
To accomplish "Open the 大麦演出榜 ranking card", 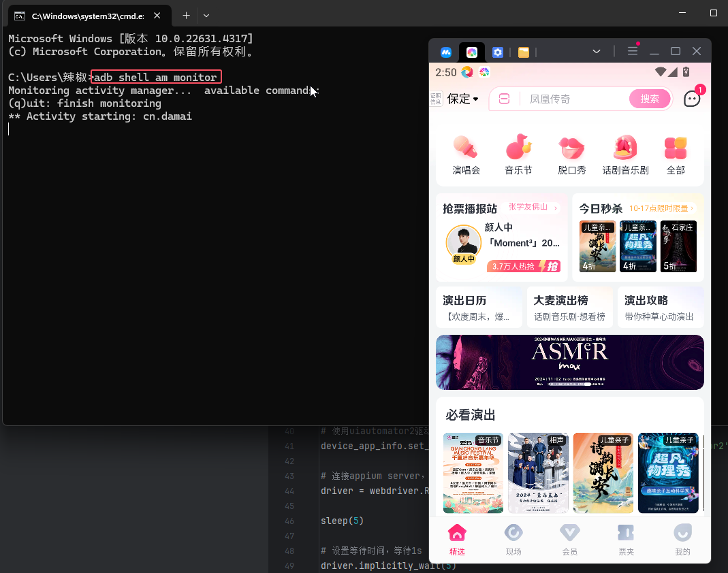I will pos(570,308).
